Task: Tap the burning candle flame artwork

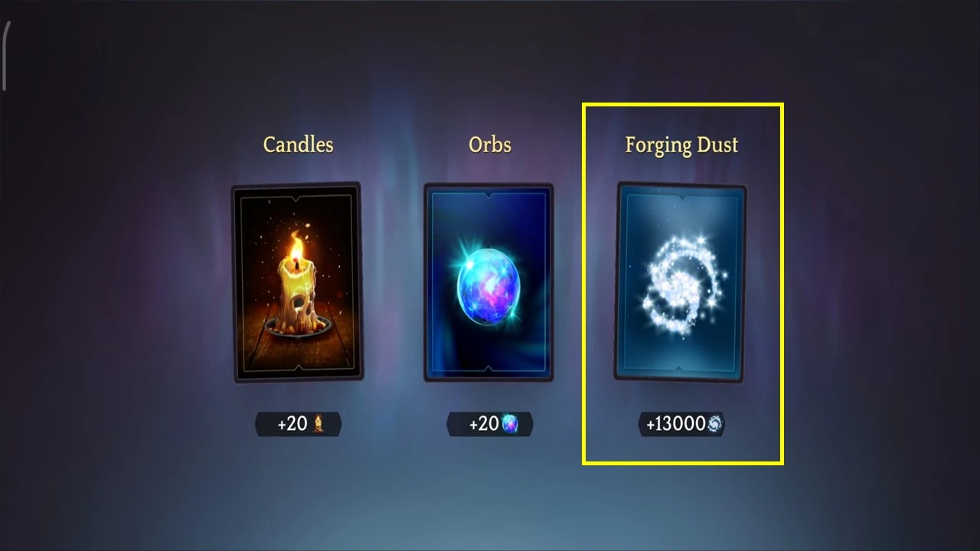Action: point(297,246)
